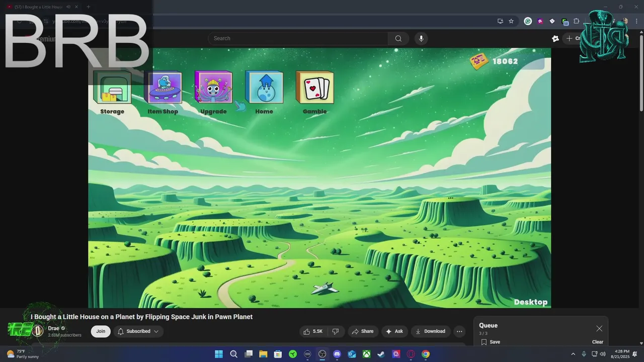Open a new browser tab
Image resolution: width=644 pixels, height=362 pixels.
pyautogui.click(x=88, y=7)
